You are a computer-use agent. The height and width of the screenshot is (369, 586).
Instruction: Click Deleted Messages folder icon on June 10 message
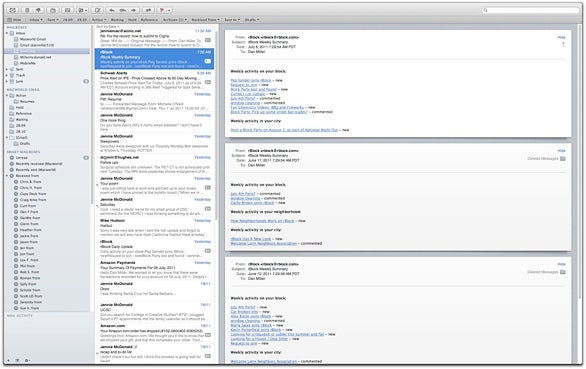[563, 272]
